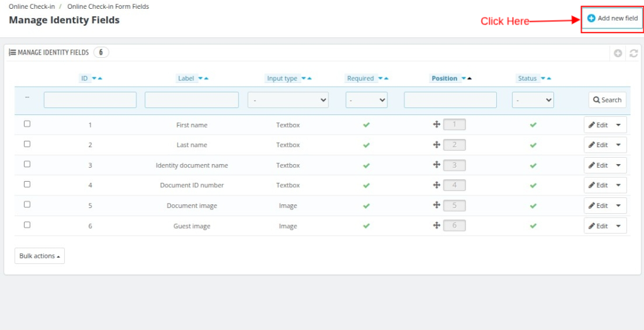Toggle Required checkmark for First name
The height and width of the screenshot is (330, 644).
(367, 125)
